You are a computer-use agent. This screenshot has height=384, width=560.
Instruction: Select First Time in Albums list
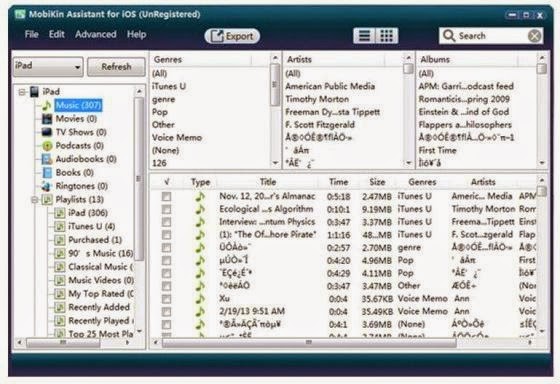tap(438, 150)
